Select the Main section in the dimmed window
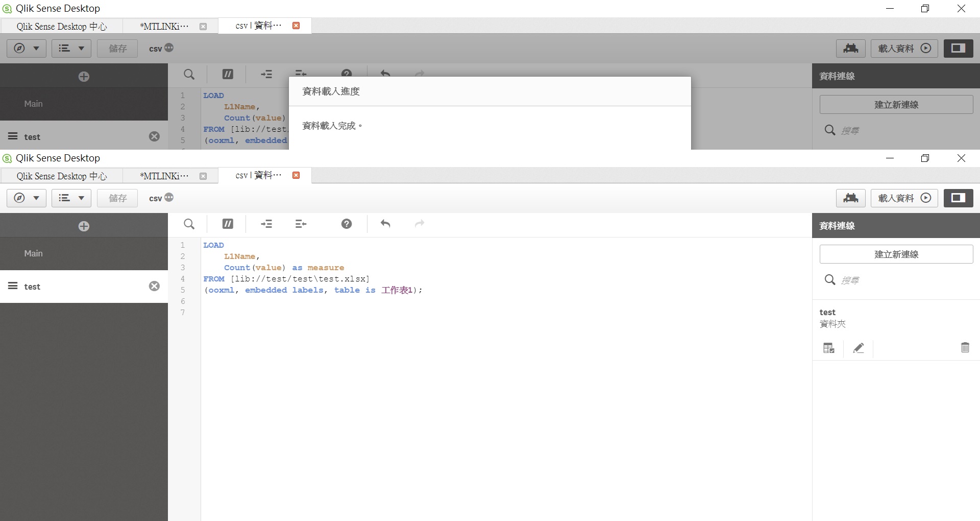 pyautogui.click(x=84, y=104)
